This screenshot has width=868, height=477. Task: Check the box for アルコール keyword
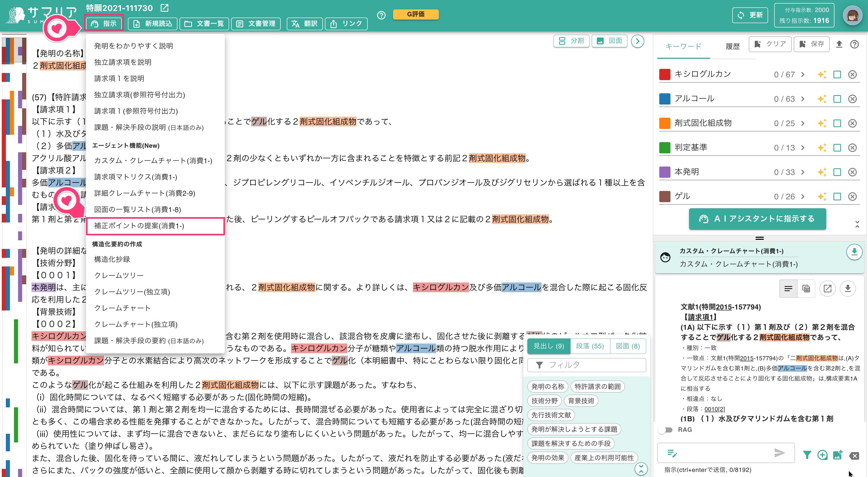(837, 99)
